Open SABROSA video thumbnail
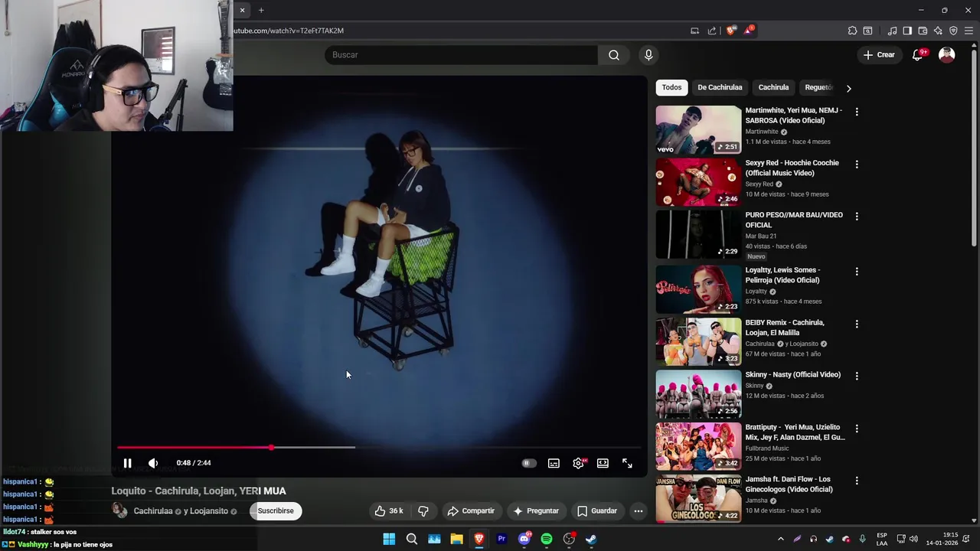Image resolution: width=980 pixels, height=551 pixels. (698, 130)
